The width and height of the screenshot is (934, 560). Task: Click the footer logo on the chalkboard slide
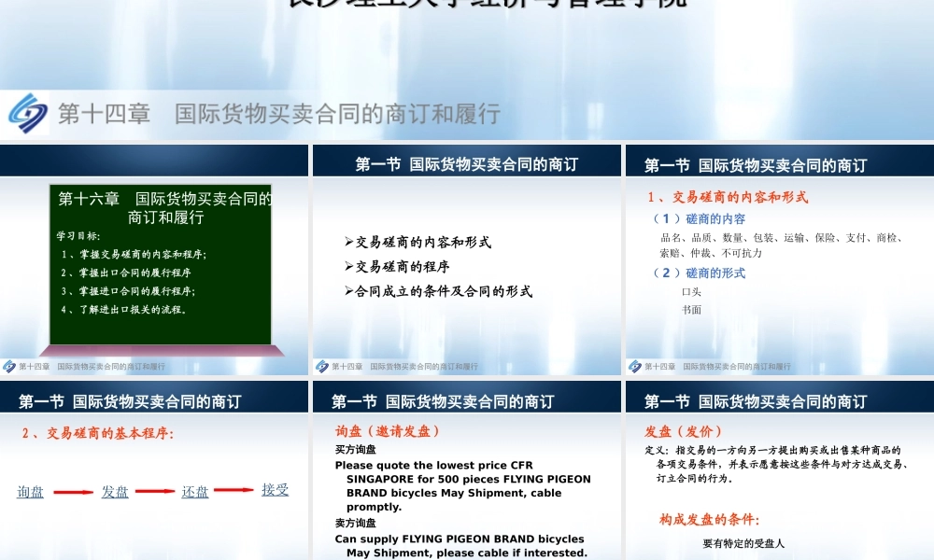[9, 366]
